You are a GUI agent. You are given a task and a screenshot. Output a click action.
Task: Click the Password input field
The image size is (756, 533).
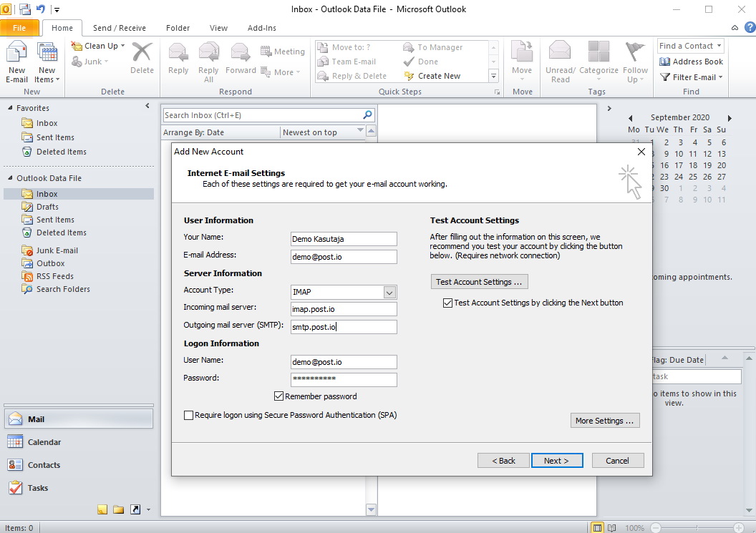[x=344, y=379]
